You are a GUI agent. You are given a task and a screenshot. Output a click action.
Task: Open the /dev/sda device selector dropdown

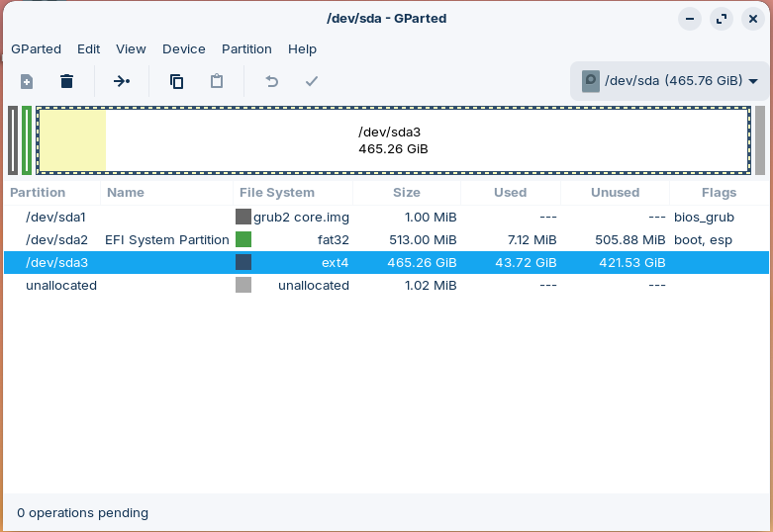click(669, 81)
